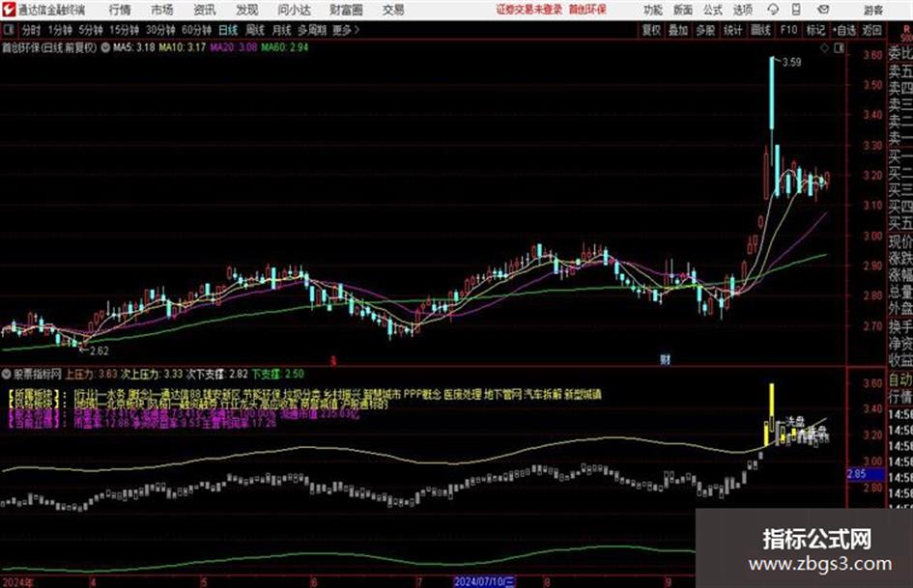Click the MA10: 3.17 indicator value

183,47
